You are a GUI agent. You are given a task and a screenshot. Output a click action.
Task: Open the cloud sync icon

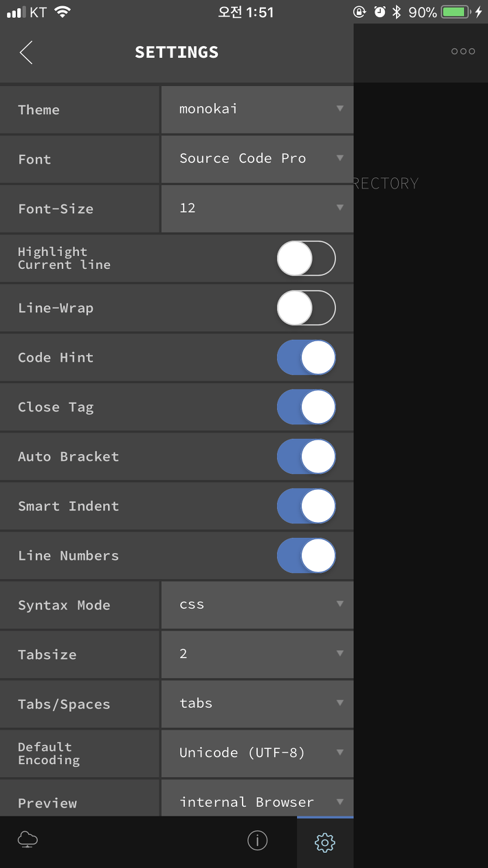[27, 840]
